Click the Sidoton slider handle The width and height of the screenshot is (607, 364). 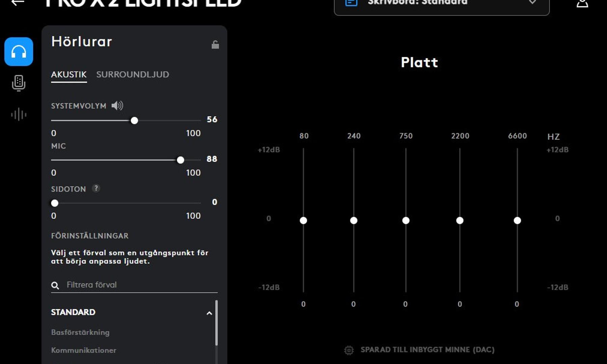click(x=55, y=203)
